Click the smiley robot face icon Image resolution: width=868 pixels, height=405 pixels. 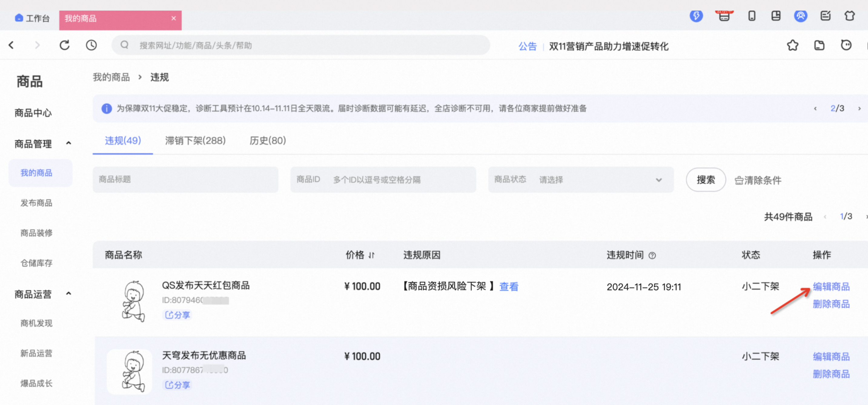846,45
